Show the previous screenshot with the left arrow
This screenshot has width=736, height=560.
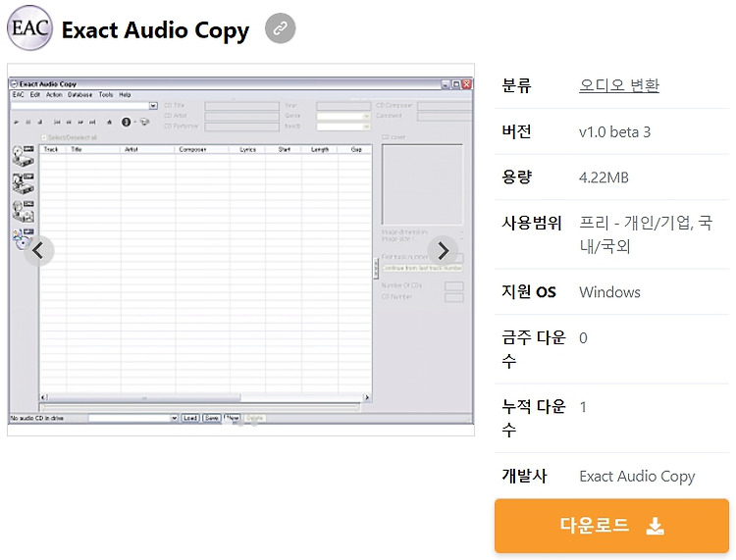[x=38, y=251]
